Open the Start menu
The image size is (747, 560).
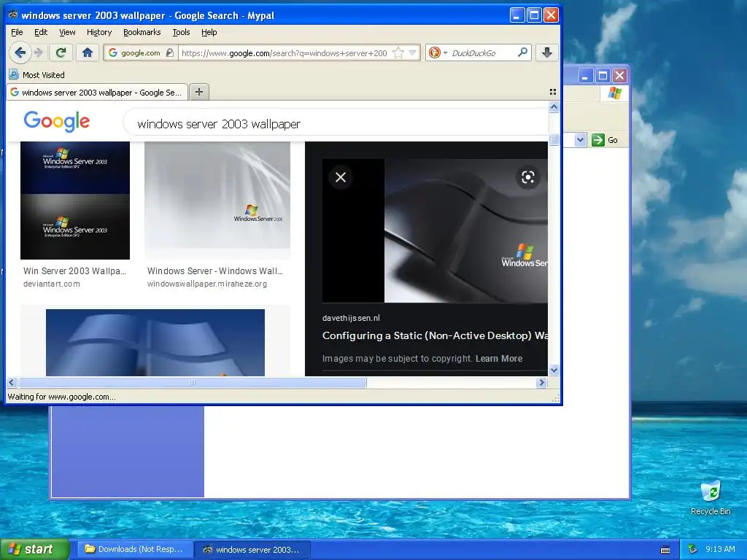tap(34, 549)
